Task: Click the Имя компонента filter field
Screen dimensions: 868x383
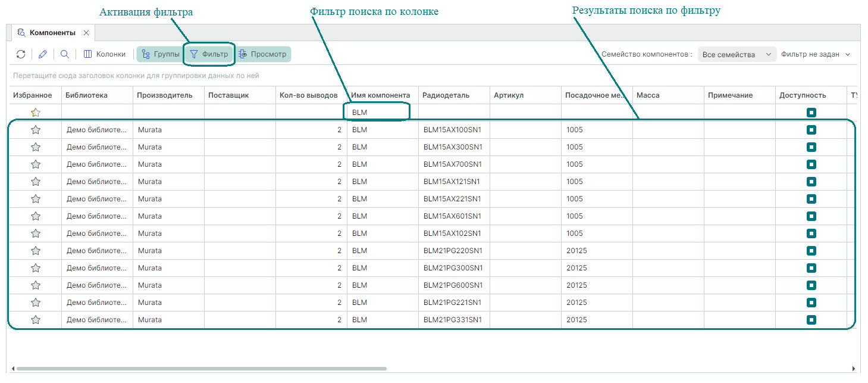Action: click(x=378, y=113)
